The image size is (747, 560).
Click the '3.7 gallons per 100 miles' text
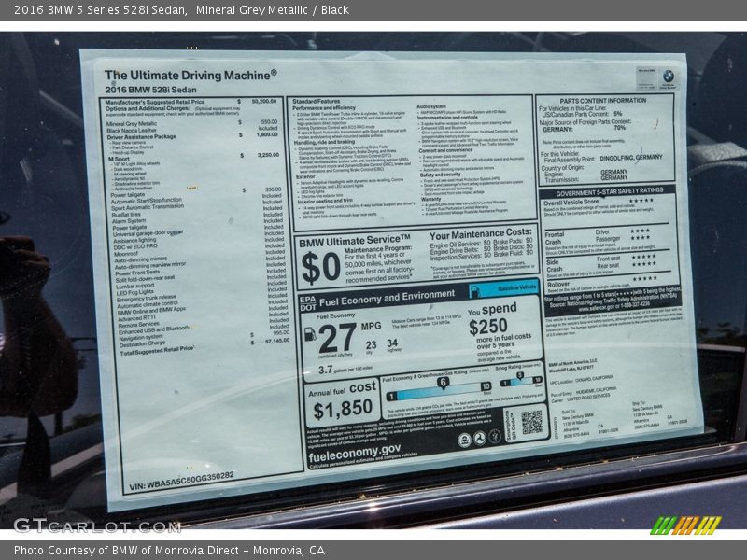345,369
